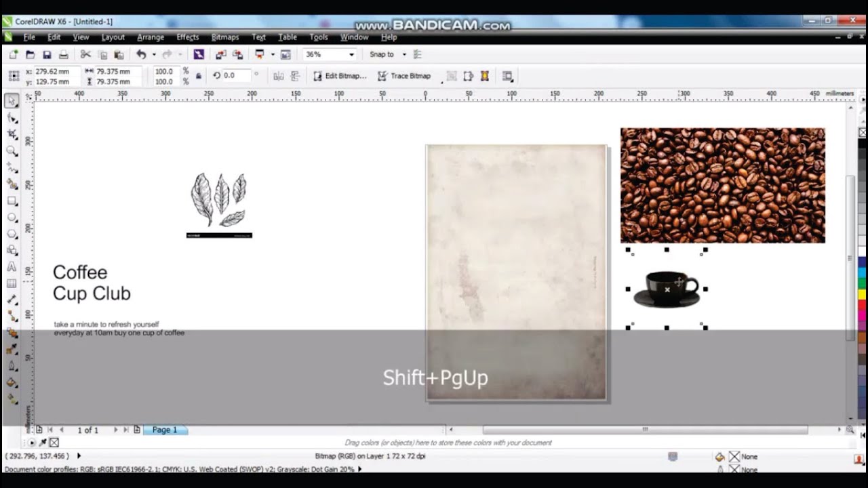Select the Crop tool
Image resolution: width=868 pixels, height=488 pixels.
[12, 134]
